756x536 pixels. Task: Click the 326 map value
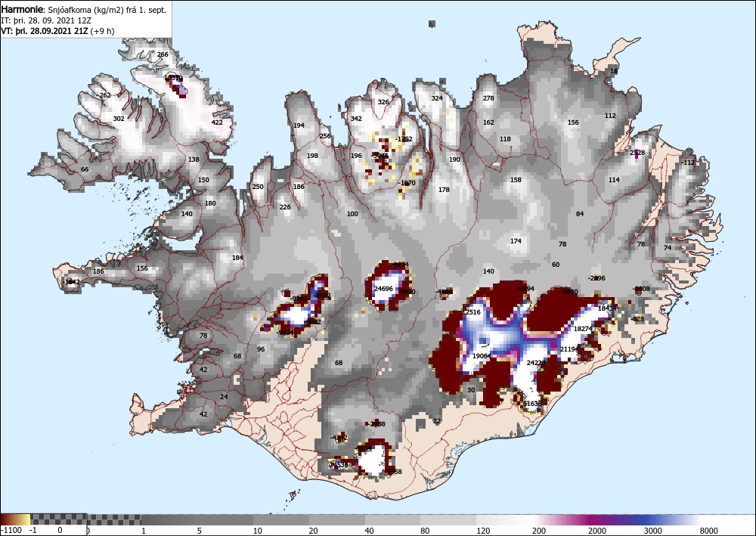(383, 102)
